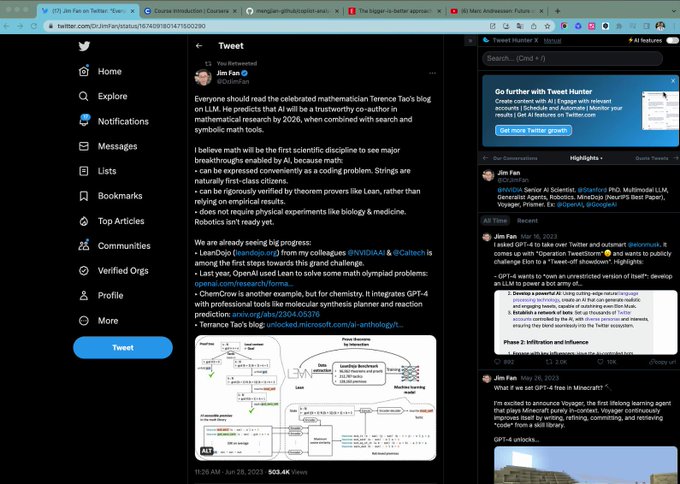
Task: Click the Manual link in Tweet Hunter header
Action: click(552, 41)
